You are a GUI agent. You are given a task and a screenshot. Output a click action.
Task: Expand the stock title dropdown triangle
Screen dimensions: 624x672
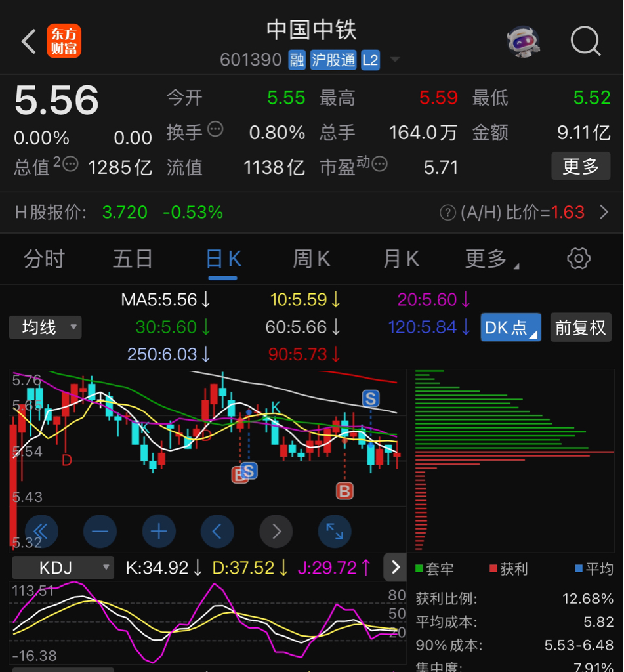click(x=395, y=59)
